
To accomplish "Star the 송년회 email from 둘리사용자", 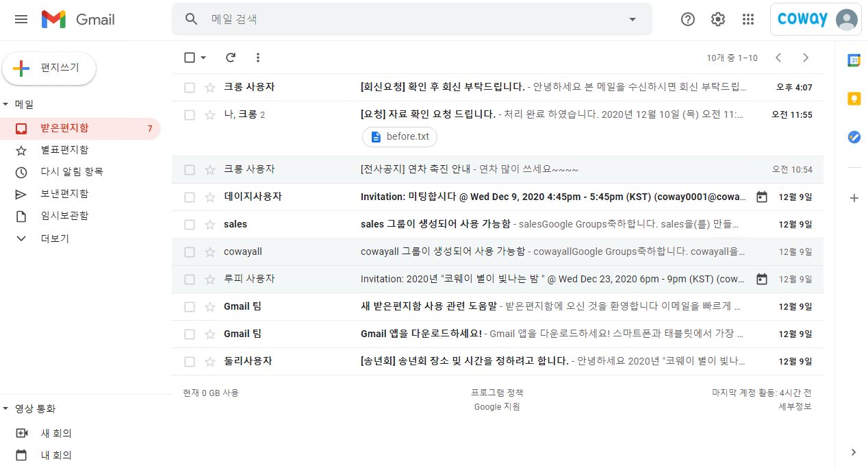I will (210, 362).
